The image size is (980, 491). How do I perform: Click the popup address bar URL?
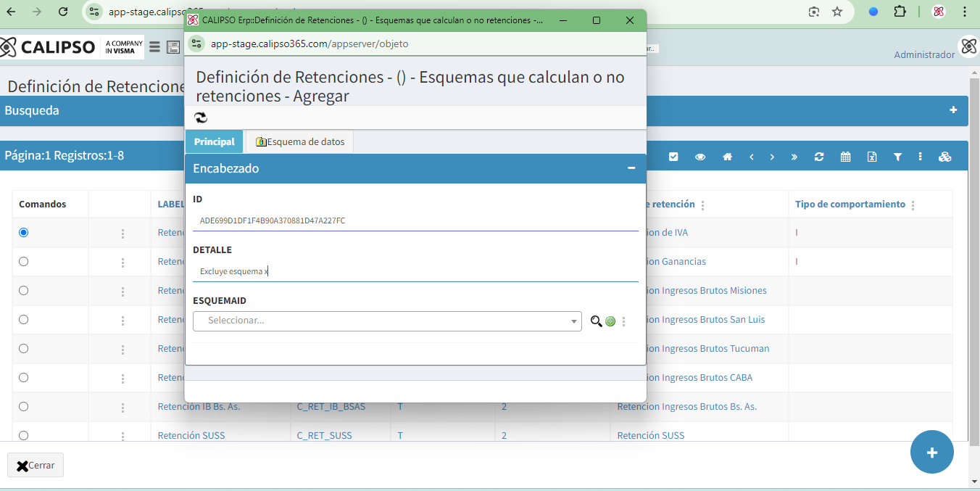pos(310,44)
